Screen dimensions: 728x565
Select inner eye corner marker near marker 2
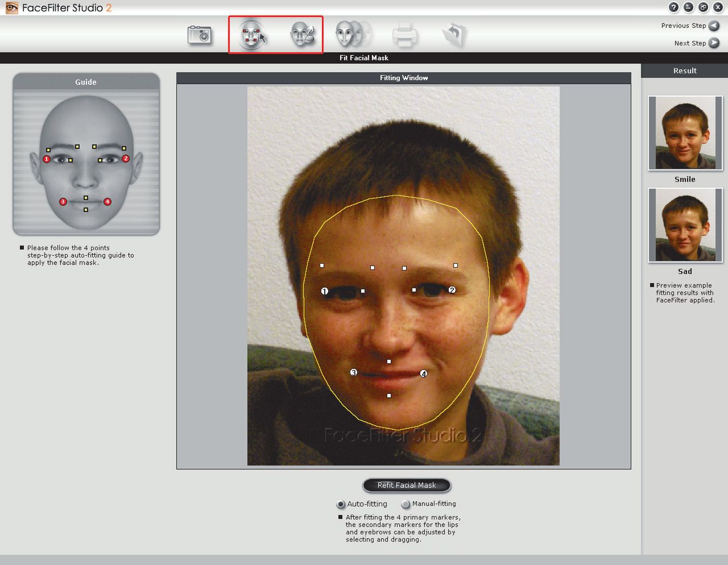point(414,290)
